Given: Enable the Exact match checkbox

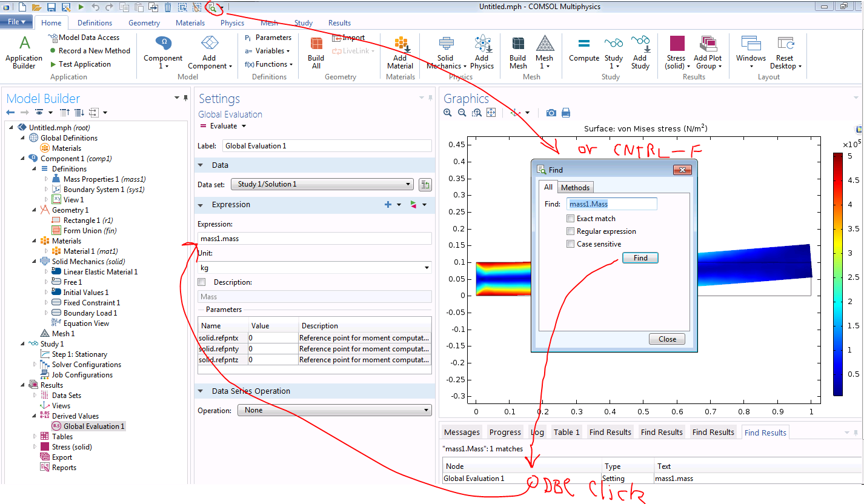Looking at the screenshot, I should [x=570, y=219].
